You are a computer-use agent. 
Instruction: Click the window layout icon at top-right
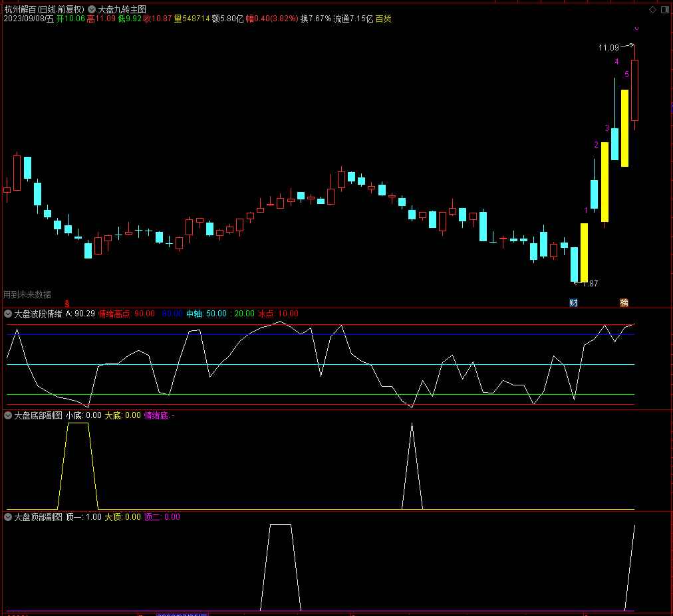(665, 9)
